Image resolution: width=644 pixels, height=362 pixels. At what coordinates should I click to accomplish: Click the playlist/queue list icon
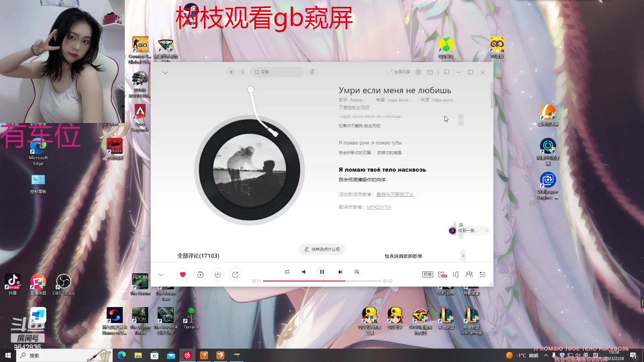[x=482, y=275]
